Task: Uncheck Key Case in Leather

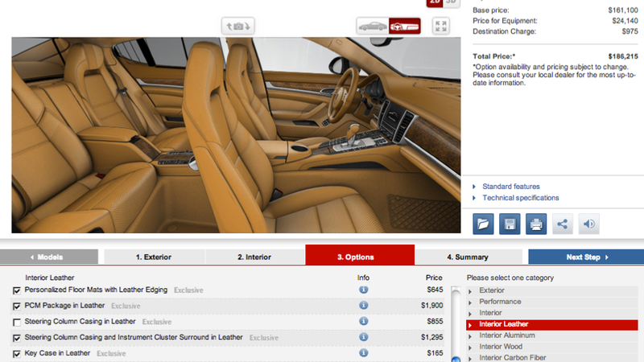Action: [16, 354]
